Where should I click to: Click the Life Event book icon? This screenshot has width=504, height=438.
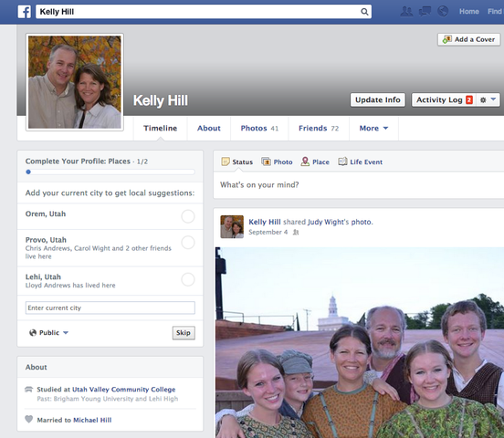click(342, 162)
